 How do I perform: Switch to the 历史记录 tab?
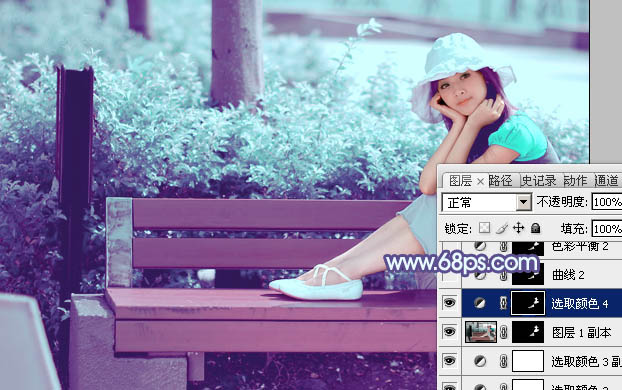[x=539, y=181]
